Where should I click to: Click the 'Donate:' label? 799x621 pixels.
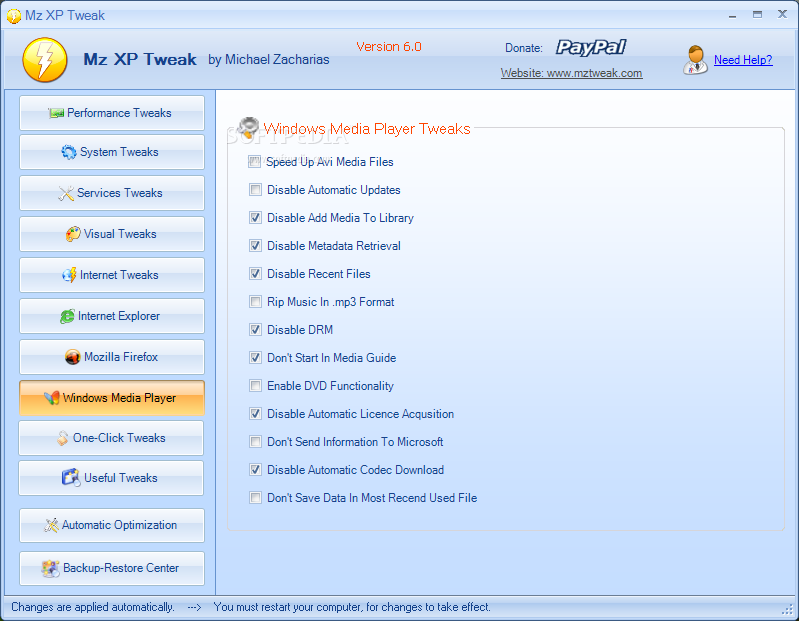(524, 48)
